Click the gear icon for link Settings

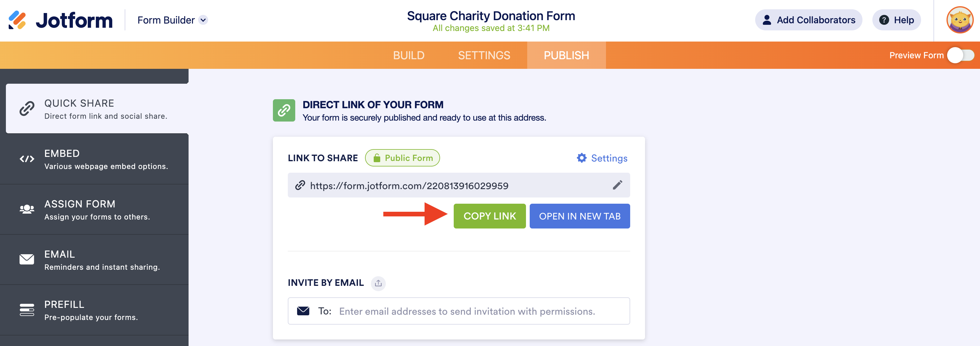pyautogui.click(x=581, y=158)
